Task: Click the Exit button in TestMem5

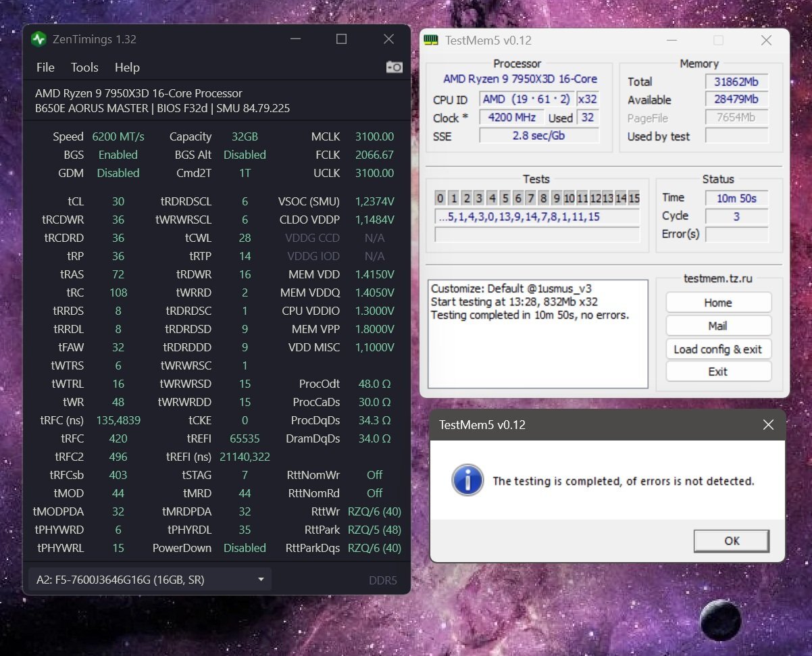Action: 718,372
